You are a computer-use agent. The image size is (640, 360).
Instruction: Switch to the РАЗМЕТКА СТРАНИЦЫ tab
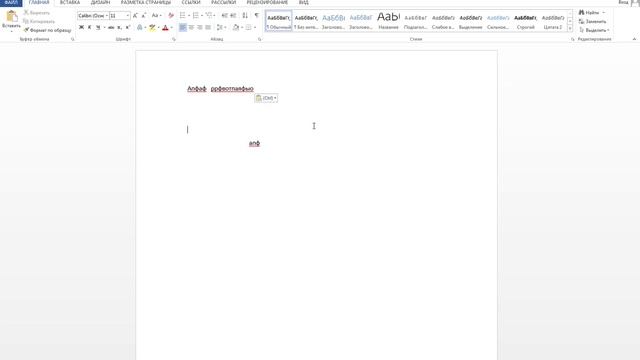point(146,2)
